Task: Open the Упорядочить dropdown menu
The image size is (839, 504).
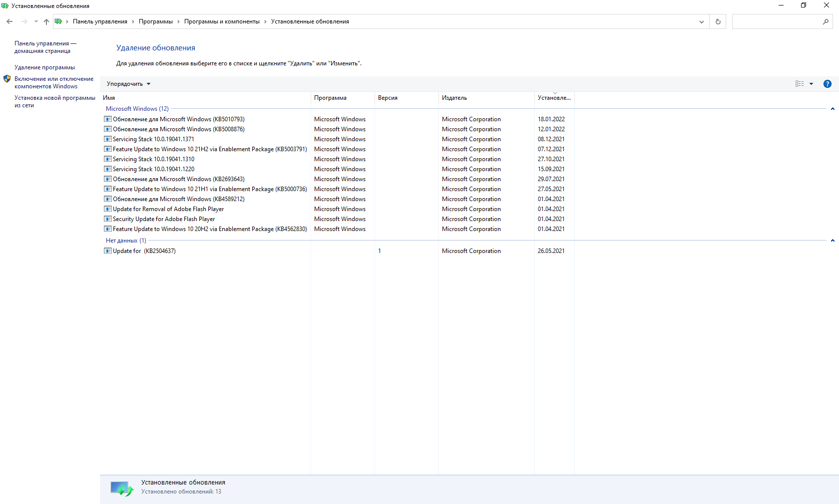Action: 128,84
